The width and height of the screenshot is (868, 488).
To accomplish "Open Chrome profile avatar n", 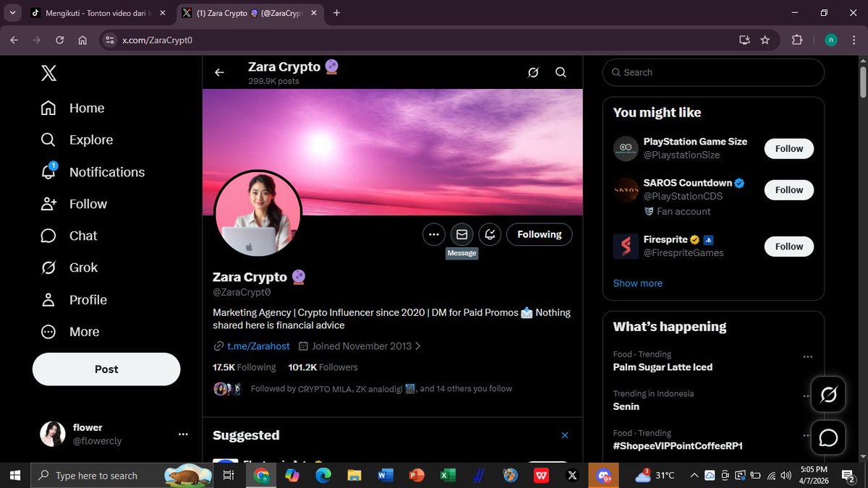I will coord(831,40).
